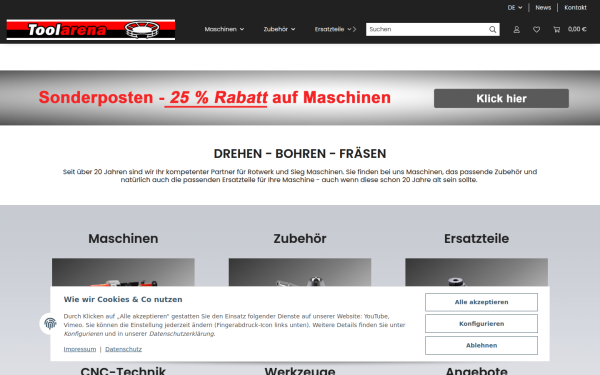The image size is (600, 375).
Task: Open the Kontakt link
Action: (x=575, y=8)
